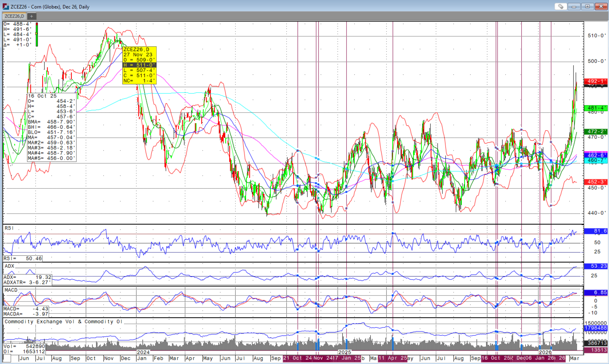Click the ADX study label
Image resolution: width=609 pixels, height=364 pixels.
9,266
